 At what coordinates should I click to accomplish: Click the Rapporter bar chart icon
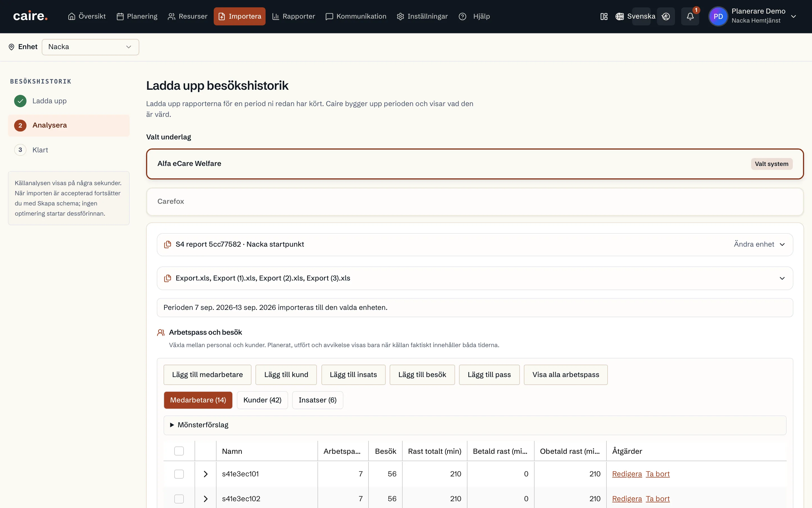[275, 16]
